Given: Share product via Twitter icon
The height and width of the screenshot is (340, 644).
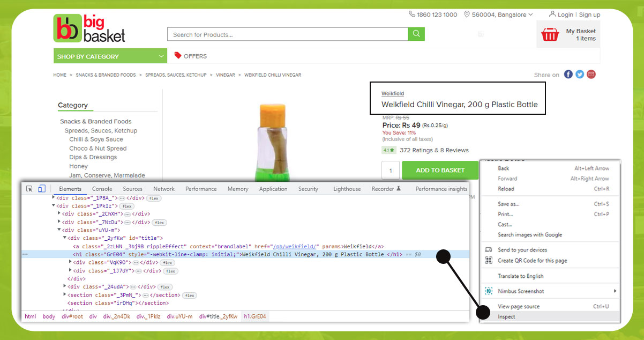Looking at the screenshot, I should [x=580, y=75].
